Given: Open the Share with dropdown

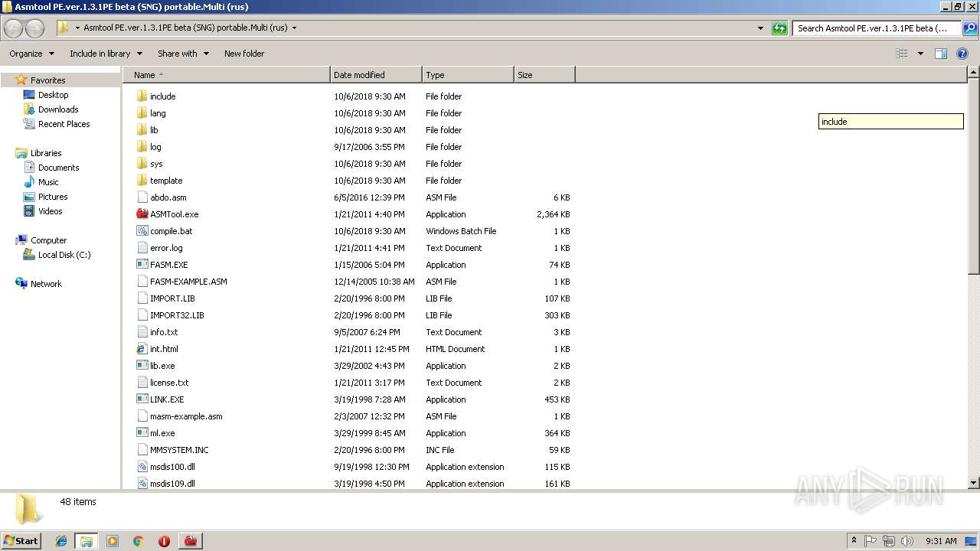Looking at the screenshot, I should tap(183, 54).
